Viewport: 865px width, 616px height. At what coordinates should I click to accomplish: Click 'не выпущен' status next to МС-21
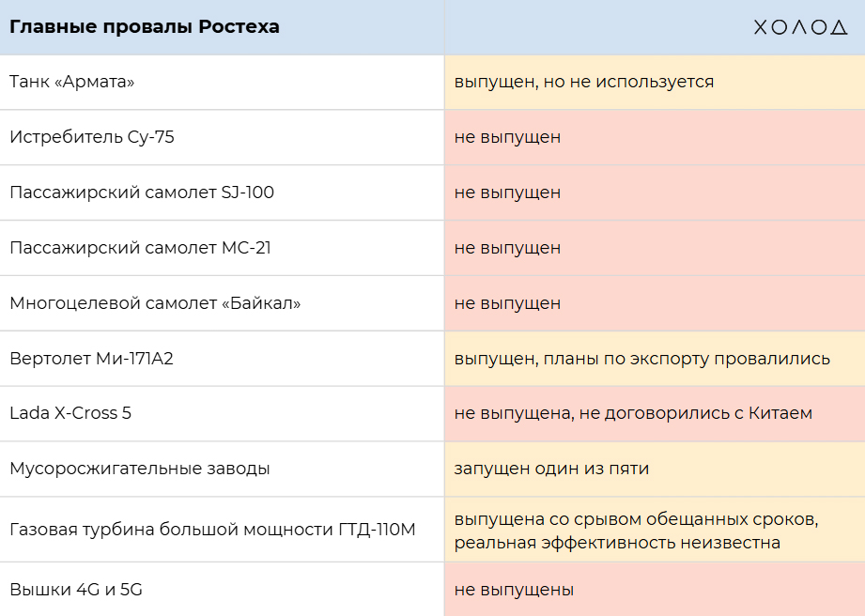(x=507, y=248)
